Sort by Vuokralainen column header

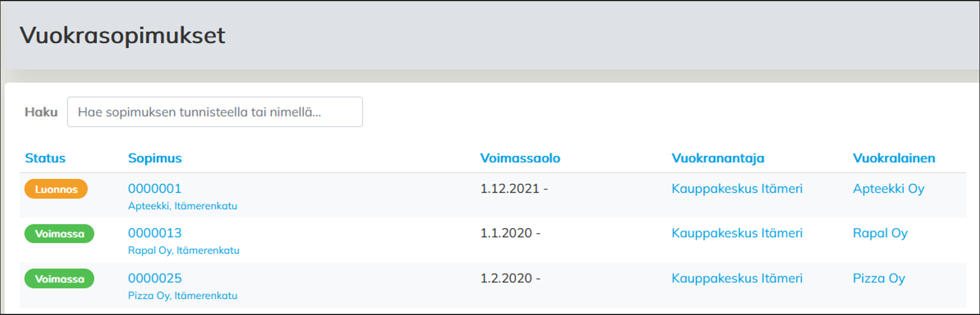tap(894, 158)
